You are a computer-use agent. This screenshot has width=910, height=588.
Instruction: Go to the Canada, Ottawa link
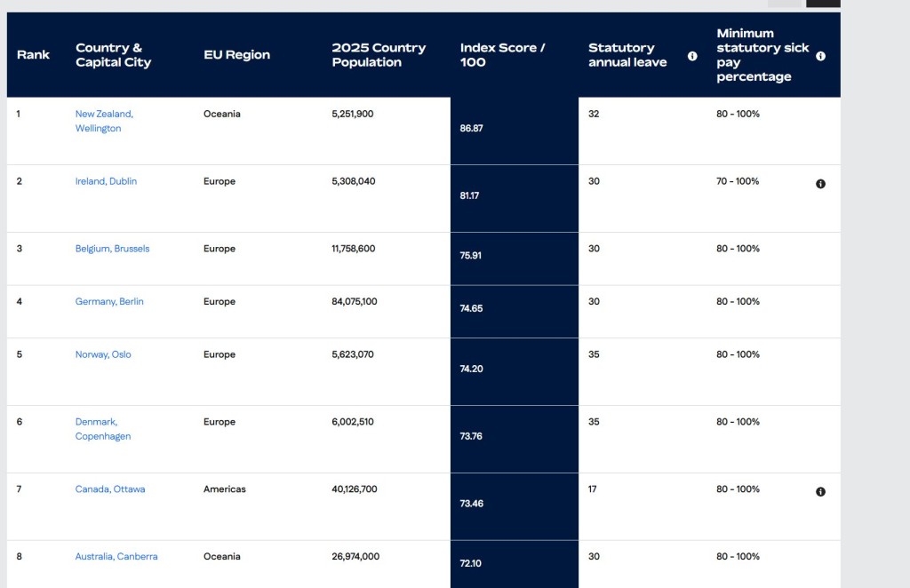110,489
